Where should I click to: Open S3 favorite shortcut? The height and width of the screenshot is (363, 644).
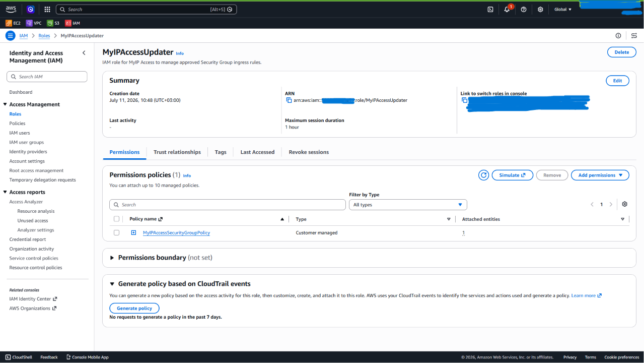53,23
